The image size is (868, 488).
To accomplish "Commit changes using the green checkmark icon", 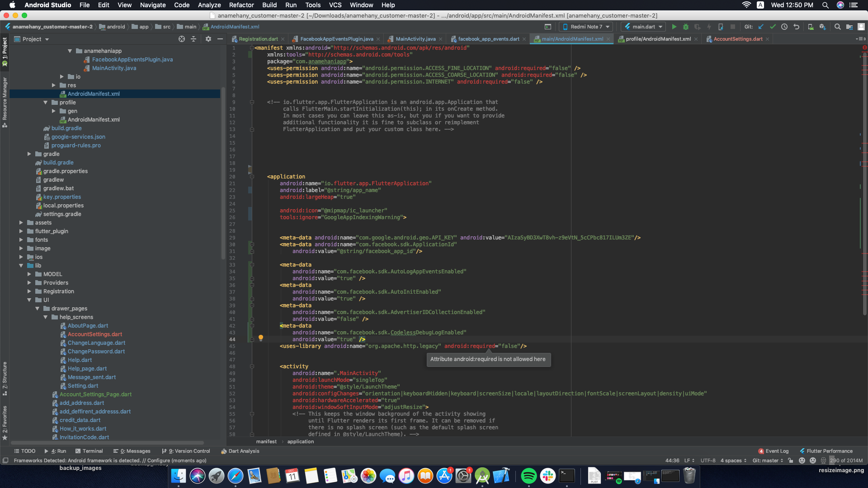I will point(773,27).
